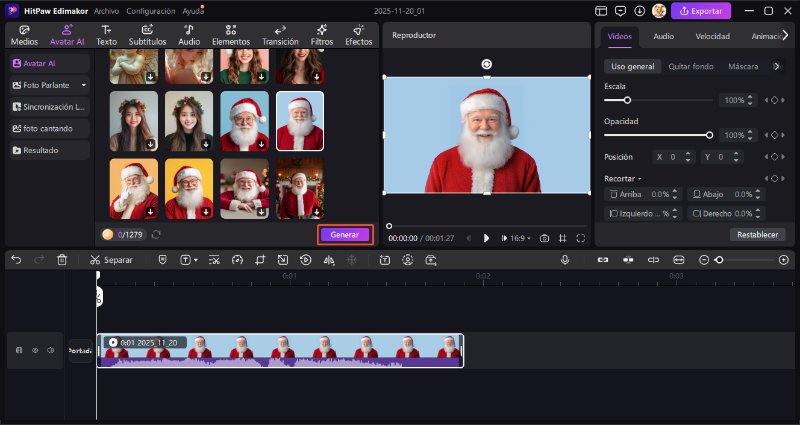The height and width of the screenshot is (425, 800).
Task: Click the mirror flip icon in timeline toolbar
Action: point(329,260)
